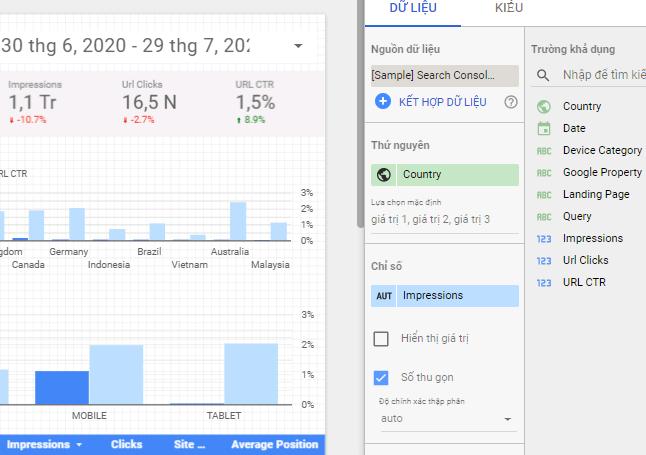
Task: Click the Canada axis label
Action: click(28, 265)
